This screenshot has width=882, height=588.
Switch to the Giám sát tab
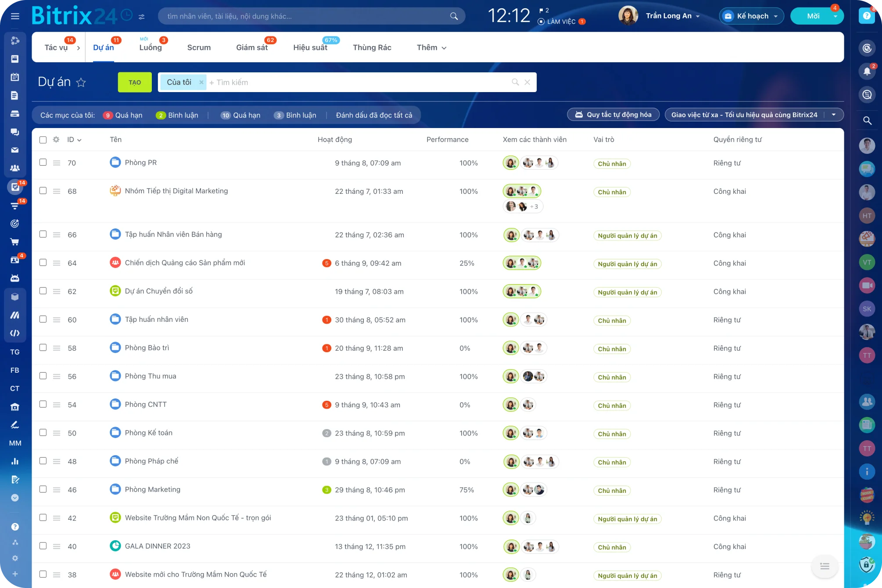(252, 48)
